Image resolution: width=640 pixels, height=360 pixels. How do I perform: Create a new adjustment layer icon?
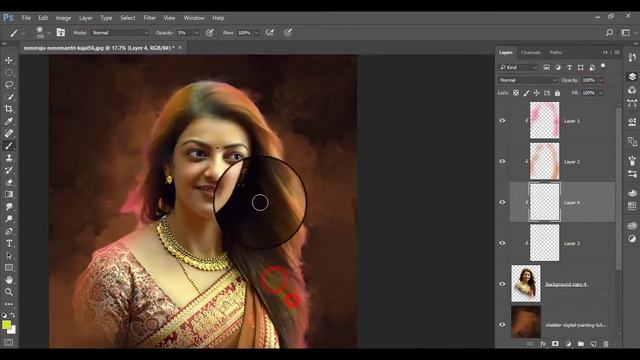point(568,344)
